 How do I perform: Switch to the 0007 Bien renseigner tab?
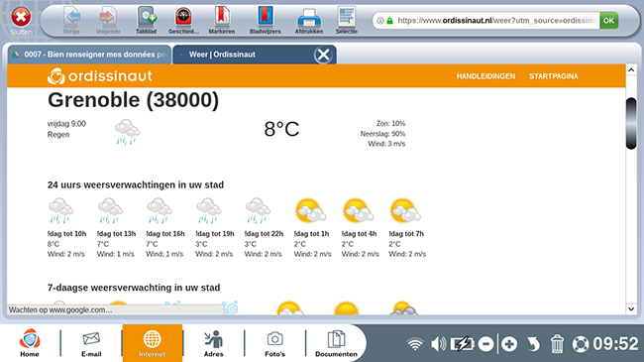(89, 55)
